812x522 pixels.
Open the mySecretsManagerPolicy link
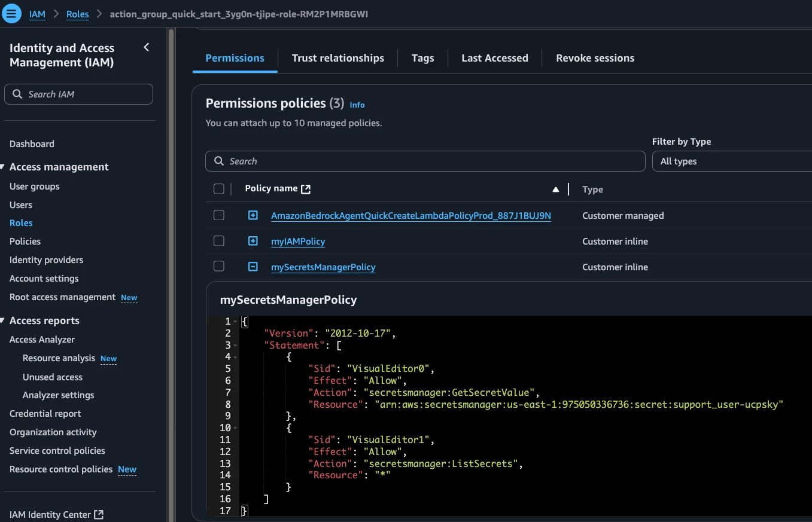(x=323, y=267)
